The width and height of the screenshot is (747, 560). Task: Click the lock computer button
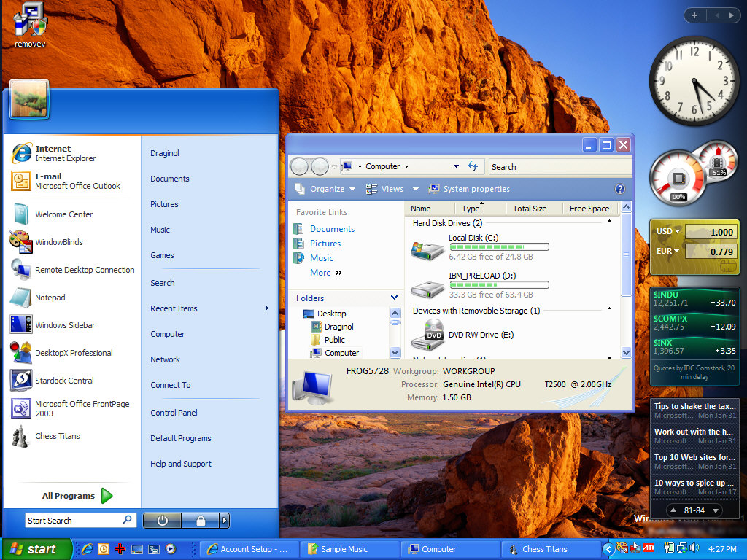click(x=199, y=521)
